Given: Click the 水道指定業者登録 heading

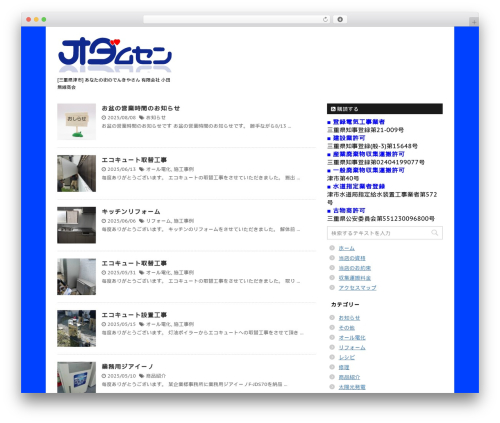Looking at the screenshot, I should coord(359,186).
